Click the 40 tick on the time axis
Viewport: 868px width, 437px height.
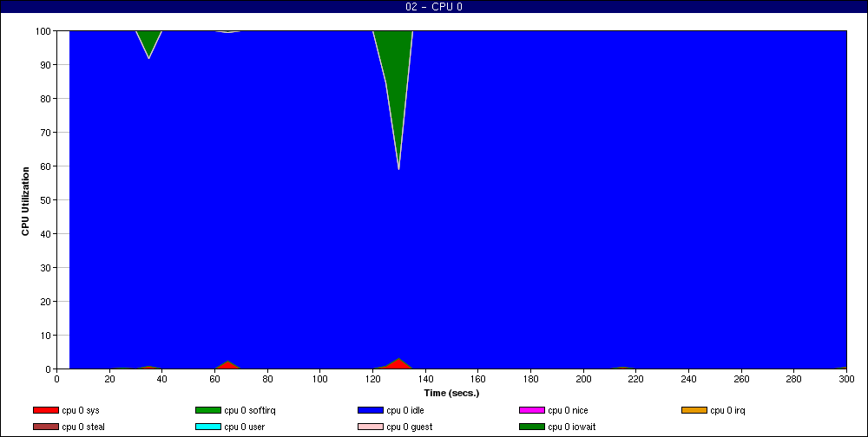point(162,379)
